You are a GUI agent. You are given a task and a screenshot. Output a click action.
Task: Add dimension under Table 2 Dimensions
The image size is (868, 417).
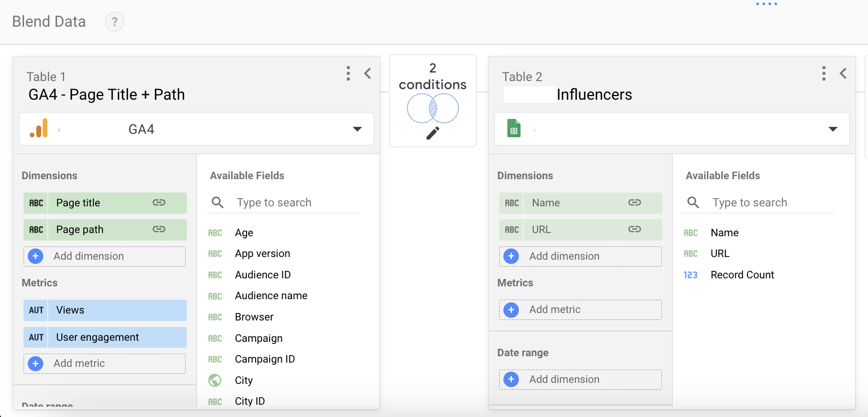pos(580,256)
